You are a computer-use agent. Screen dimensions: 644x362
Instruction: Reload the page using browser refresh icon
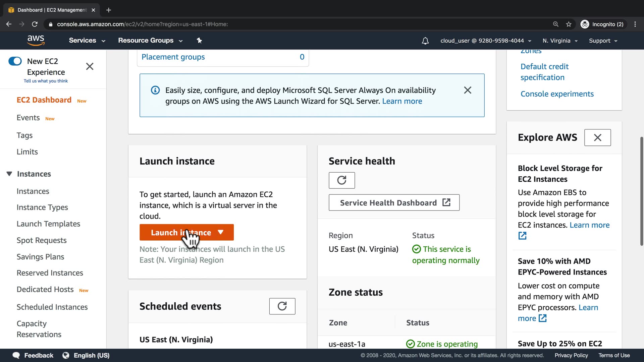[35, 24]
